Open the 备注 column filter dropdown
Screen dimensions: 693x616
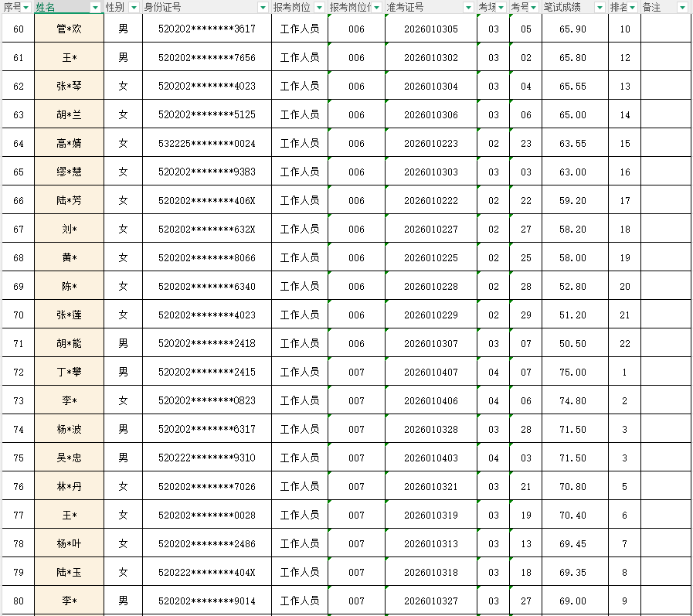coord(681,7)
